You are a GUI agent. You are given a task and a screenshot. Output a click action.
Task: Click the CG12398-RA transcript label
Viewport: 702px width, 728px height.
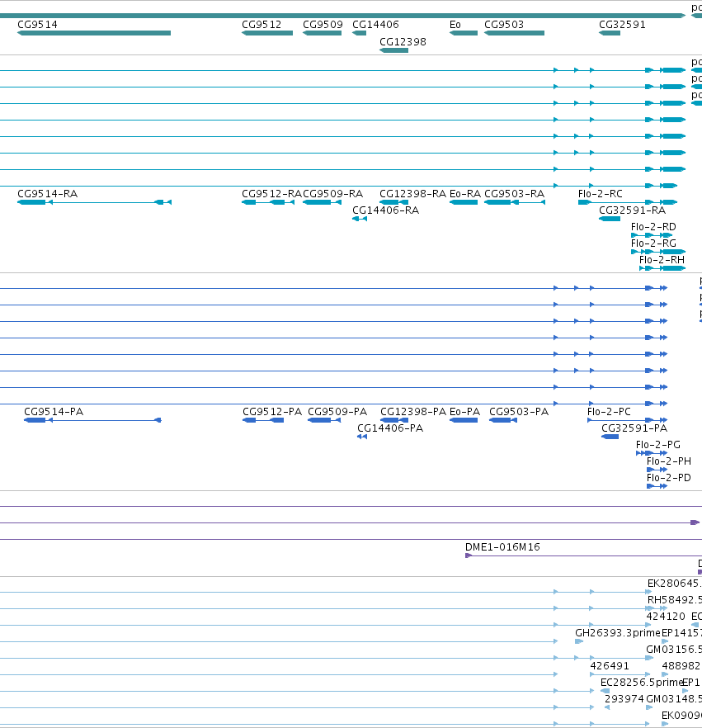point(413,194)
